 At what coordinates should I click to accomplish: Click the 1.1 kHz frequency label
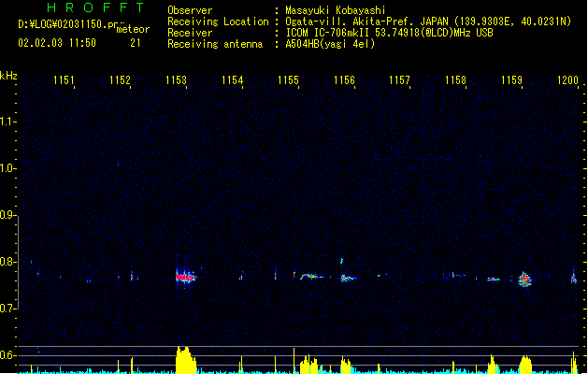click(7, 122)
